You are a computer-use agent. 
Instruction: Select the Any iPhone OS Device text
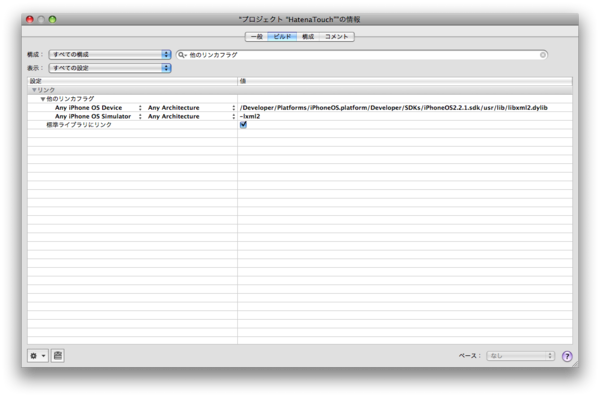88,108
